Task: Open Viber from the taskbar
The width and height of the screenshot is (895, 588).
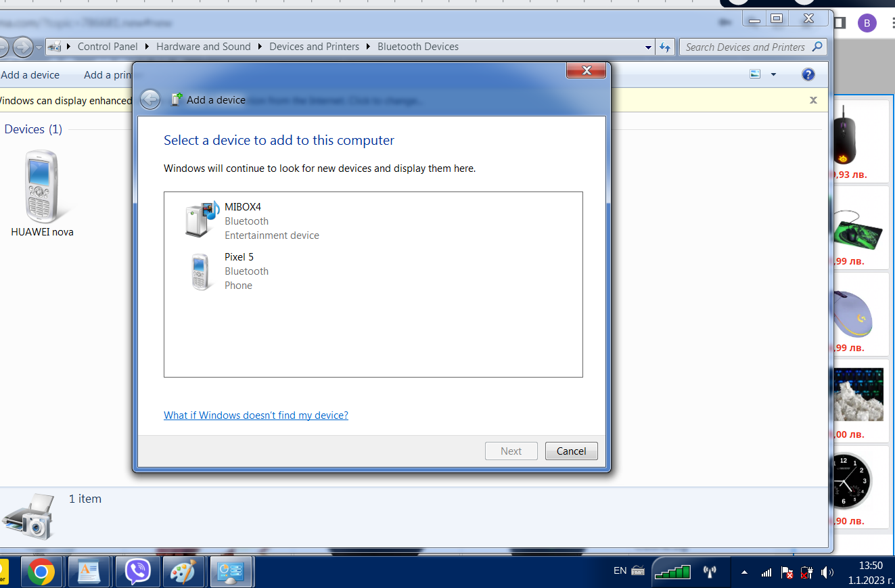Action: click(138, 572)
